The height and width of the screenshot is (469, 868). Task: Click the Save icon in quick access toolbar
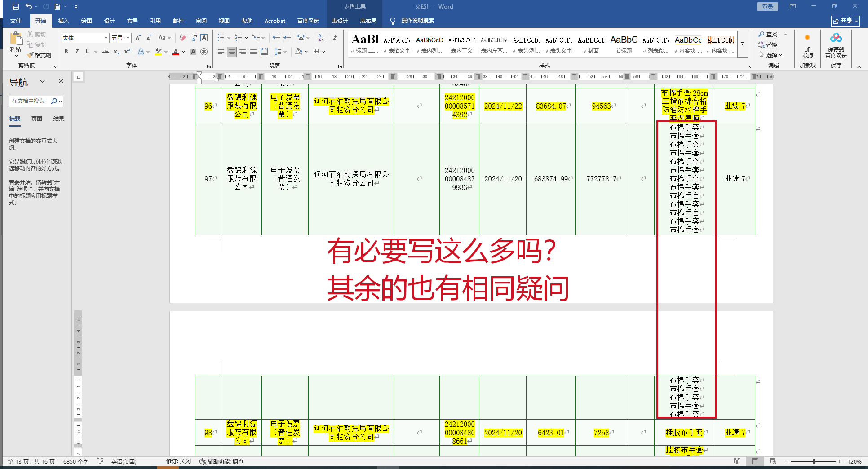point(16,7)
